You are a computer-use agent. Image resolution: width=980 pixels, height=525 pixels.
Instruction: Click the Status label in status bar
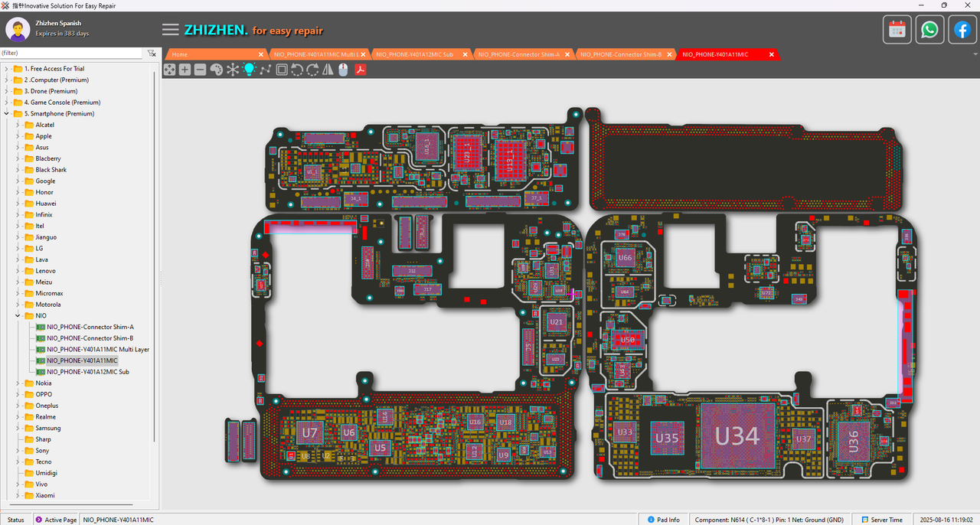[x=16, y=520]
